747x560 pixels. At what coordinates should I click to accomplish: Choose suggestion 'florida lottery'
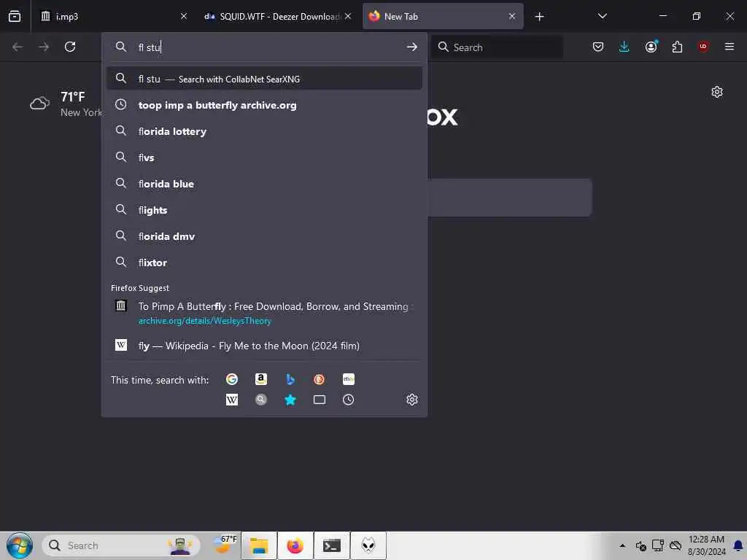tap(264, 131)
